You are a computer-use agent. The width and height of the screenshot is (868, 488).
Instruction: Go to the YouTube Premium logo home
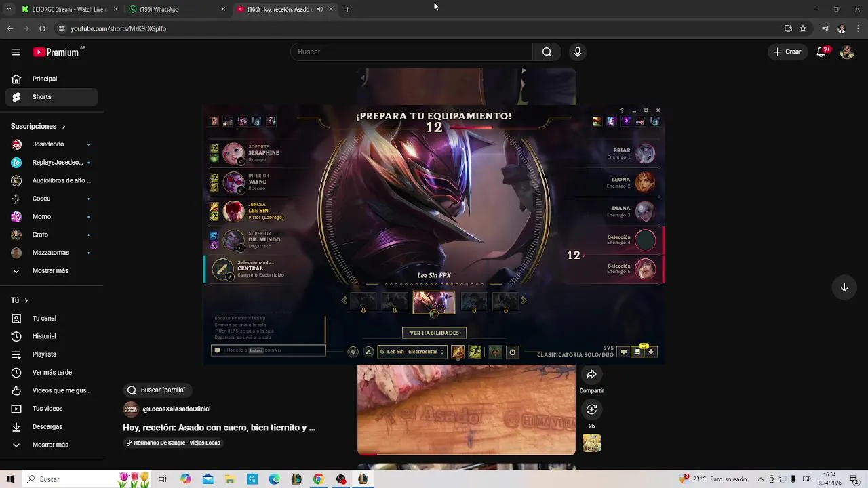click(x=56, y=52)
